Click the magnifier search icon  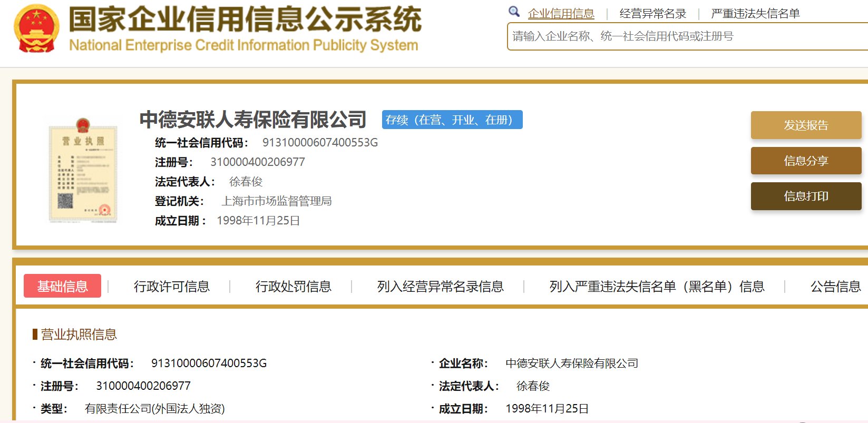[514, 12]
